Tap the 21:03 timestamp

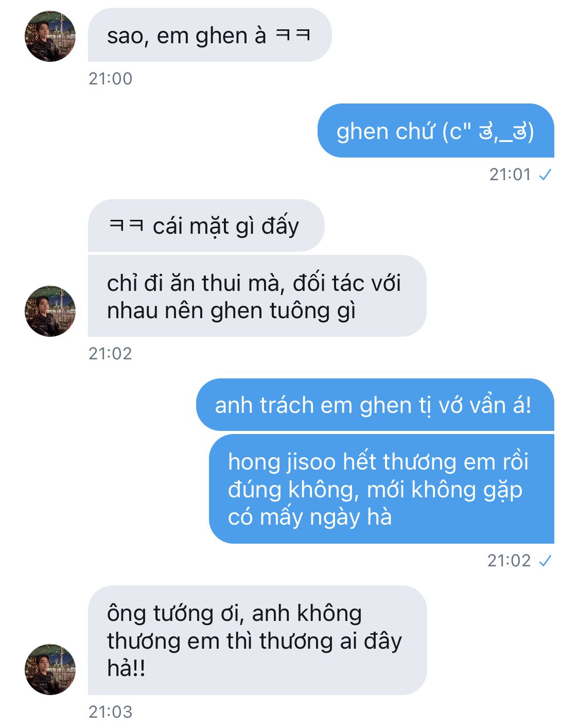110,712
